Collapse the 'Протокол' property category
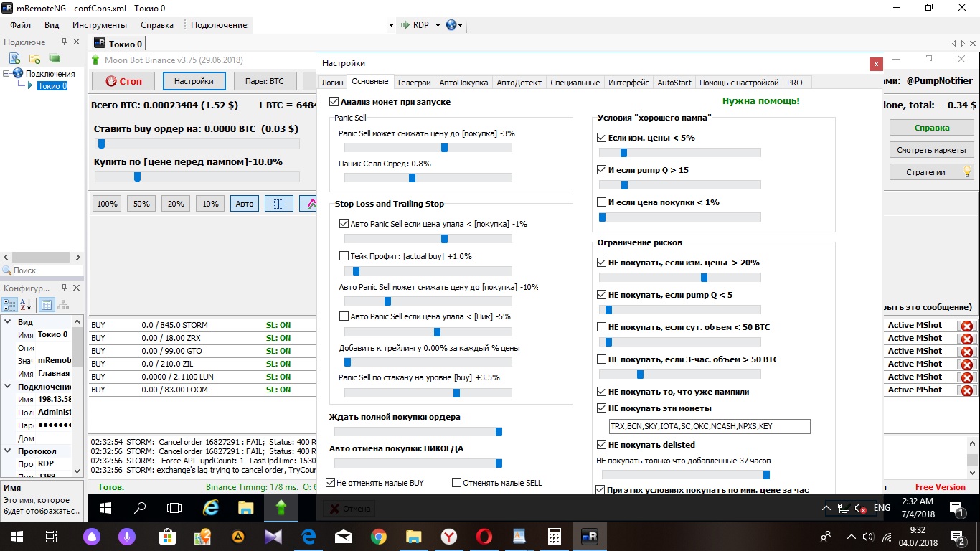The width and height of the screenshot is (980, 551). click(9, 451)
